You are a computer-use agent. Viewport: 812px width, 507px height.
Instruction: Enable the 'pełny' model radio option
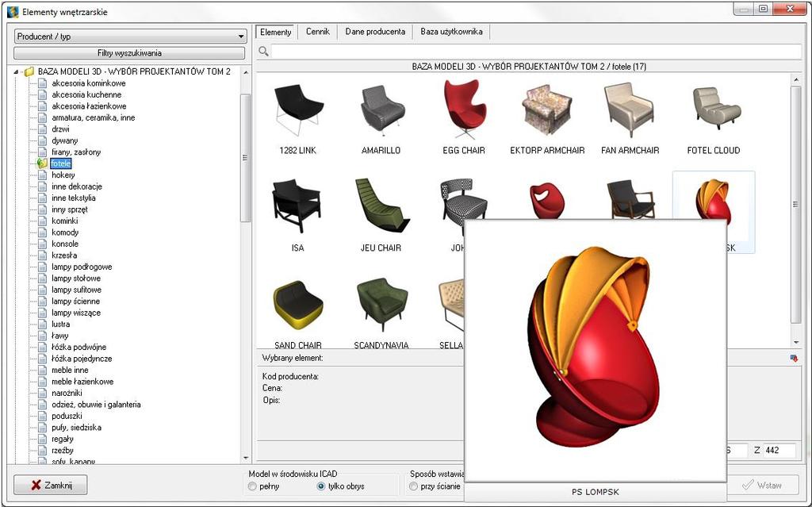click(252, 486)
